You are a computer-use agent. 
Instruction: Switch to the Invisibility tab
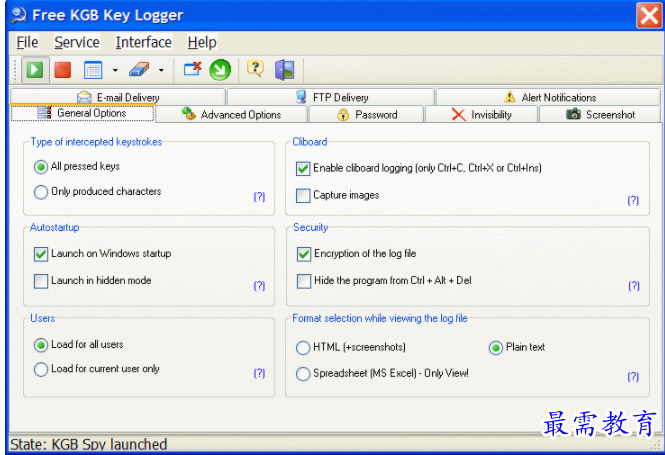(x=481, y=114)
